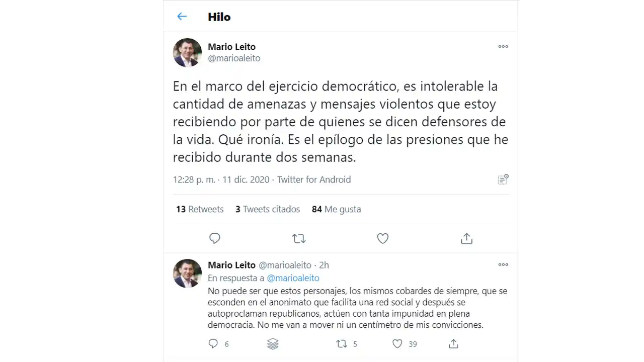Reply to Mario Leito's main tweet
Image resolution: width=644 pixels, height=362 pixels.
(x=215, y=238)
